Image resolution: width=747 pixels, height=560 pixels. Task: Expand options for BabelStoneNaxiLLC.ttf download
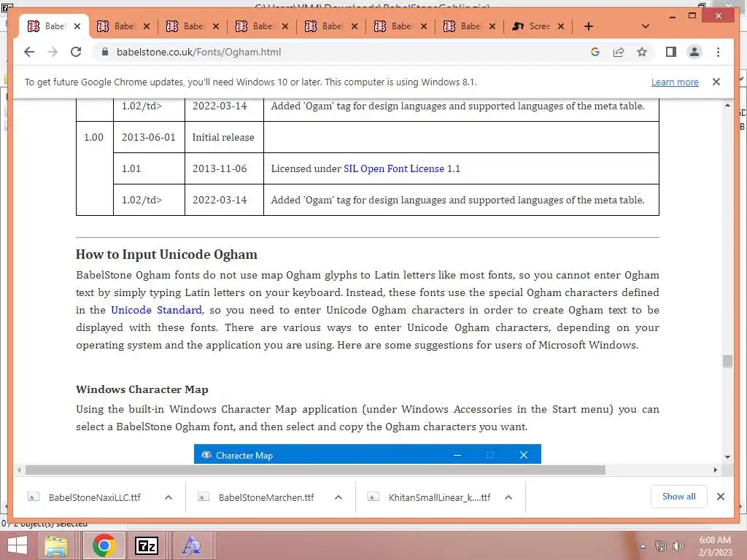point(169,497)
